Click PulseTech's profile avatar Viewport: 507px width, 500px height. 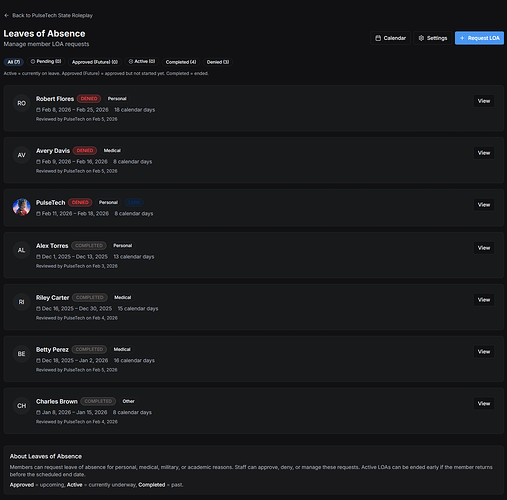pos(22,207)
